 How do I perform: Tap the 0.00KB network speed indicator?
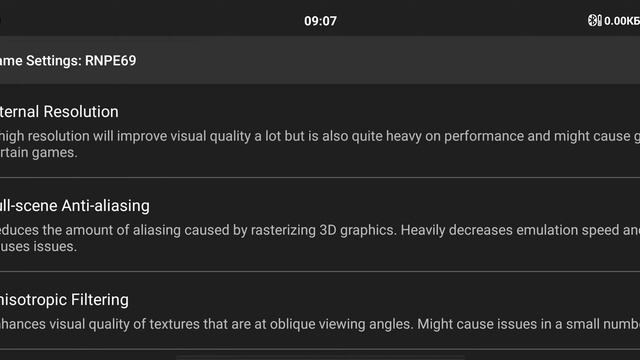(622, 21)
